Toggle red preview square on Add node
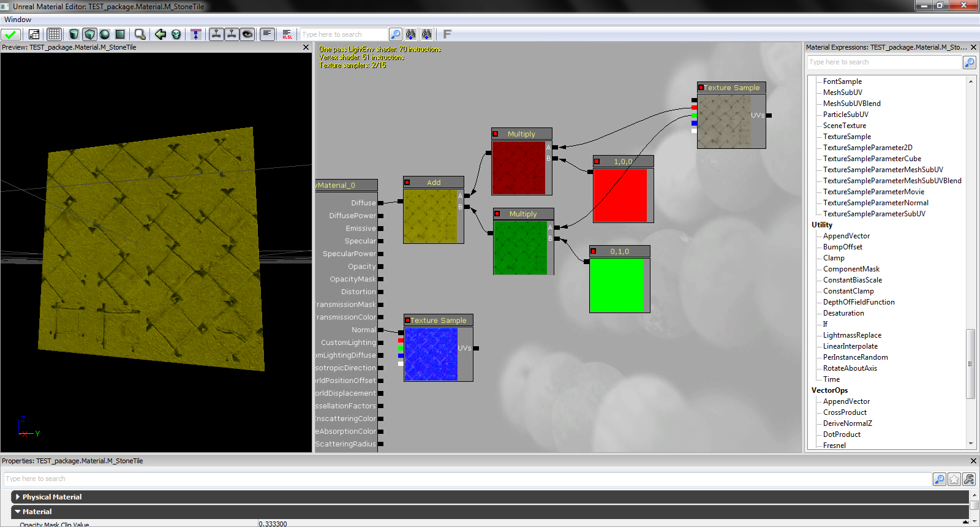Image resolution: width=980 pixels, height=527 pixels. click(x=407, y=183)
